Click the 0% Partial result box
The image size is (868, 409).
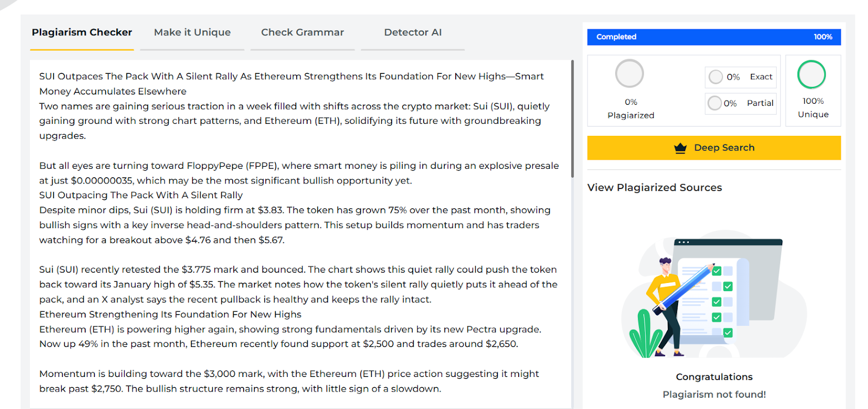click(x=741, y=103)
